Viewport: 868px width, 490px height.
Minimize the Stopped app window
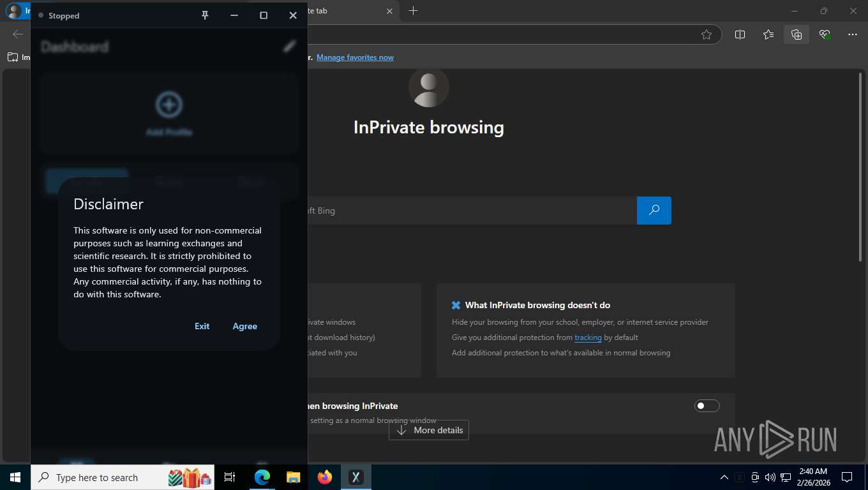(234, 15)
